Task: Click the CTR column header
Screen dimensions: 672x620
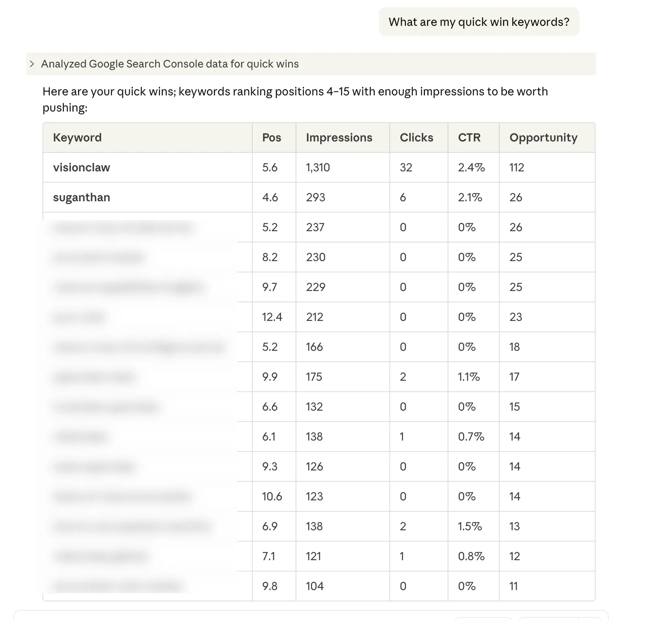Action: click(x=469, y=137)
